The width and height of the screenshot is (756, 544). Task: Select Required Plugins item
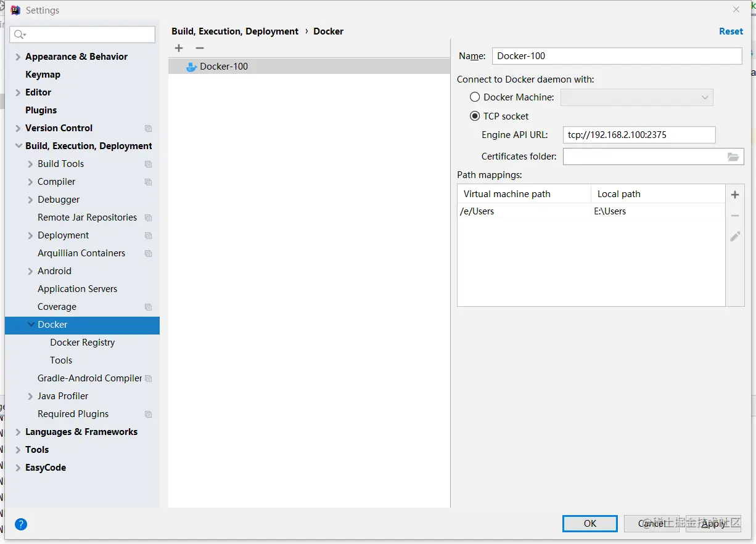(x=73, y=414)
